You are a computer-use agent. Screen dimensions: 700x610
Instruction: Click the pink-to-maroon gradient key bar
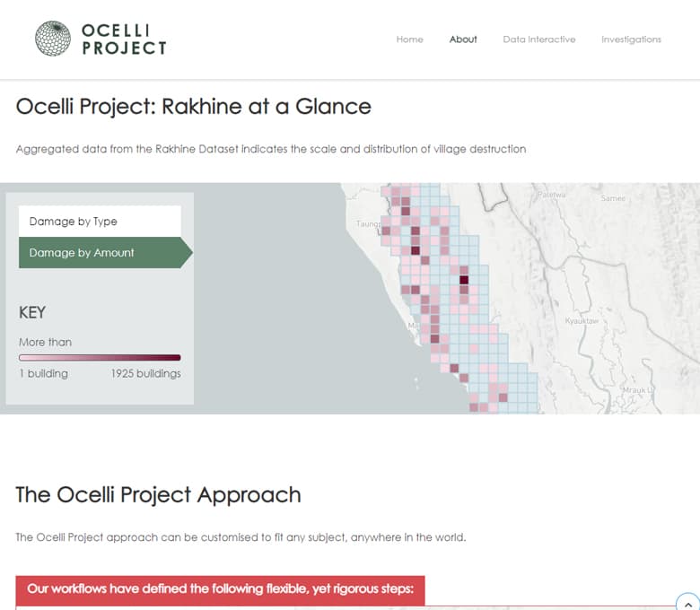click(x=100, y=357)
